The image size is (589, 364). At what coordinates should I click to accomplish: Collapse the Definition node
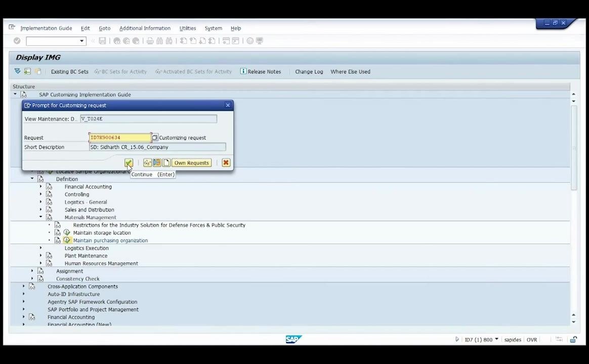tap(32, 178)
